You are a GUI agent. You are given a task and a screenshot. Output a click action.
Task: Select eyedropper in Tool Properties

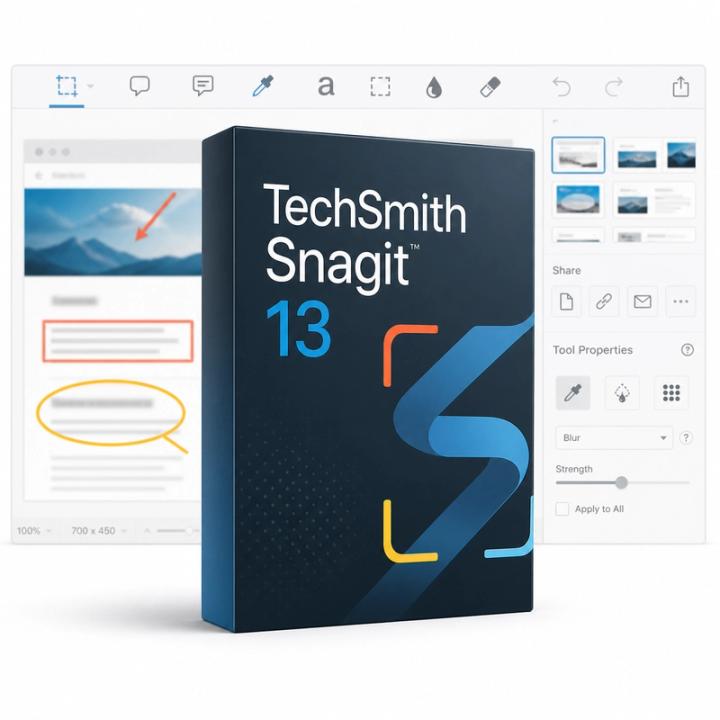click(573, 393)
